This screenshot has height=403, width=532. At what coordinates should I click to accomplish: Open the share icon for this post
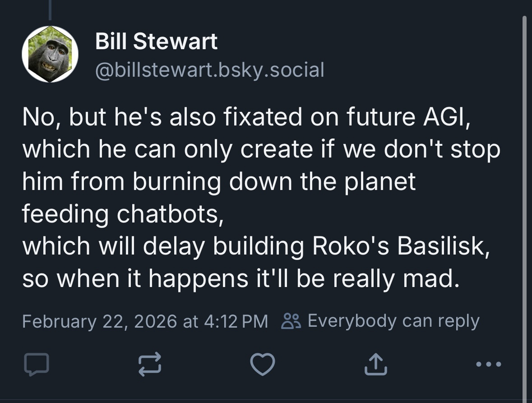(375, 365)
